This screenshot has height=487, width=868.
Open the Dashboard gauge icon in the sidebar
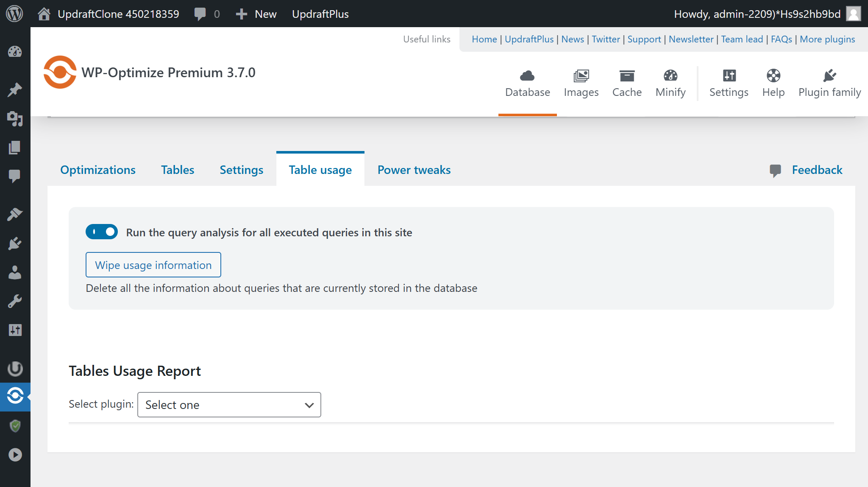pyautogui.click(x=15, y=52)
